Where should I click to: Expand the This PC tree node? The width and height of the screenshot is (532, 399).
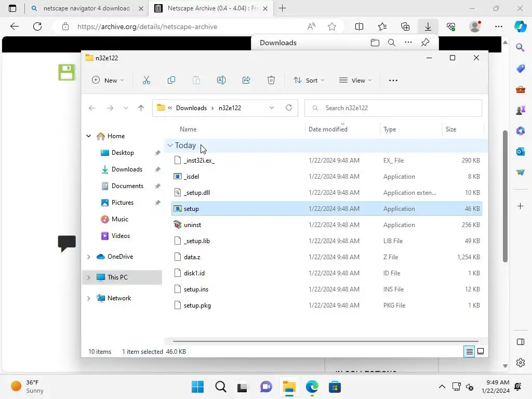88,277
